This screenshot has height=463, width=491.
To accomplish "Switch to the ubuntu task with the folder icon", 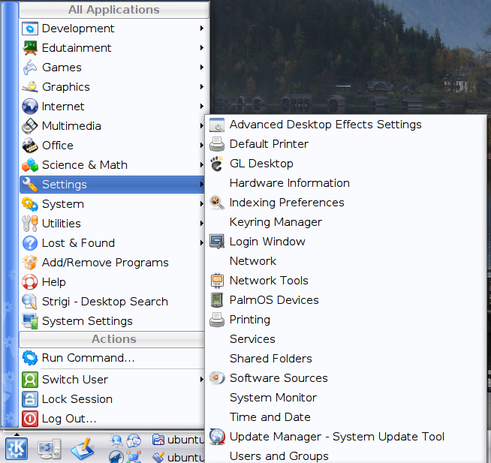I will (178, 440).
